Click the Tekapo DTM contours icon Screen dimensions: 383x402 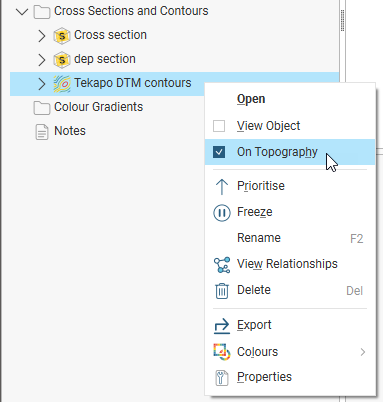62,84
